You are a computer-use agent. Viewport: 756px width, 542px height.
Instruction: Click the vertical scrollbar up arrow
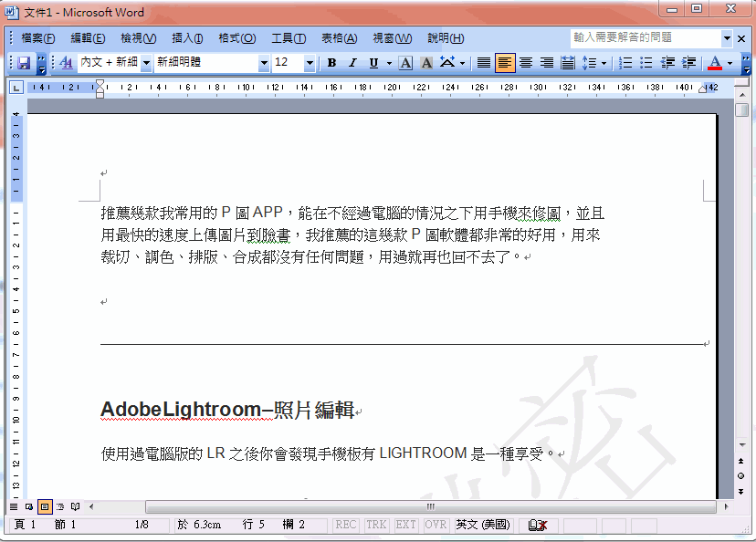coord(741,95)
